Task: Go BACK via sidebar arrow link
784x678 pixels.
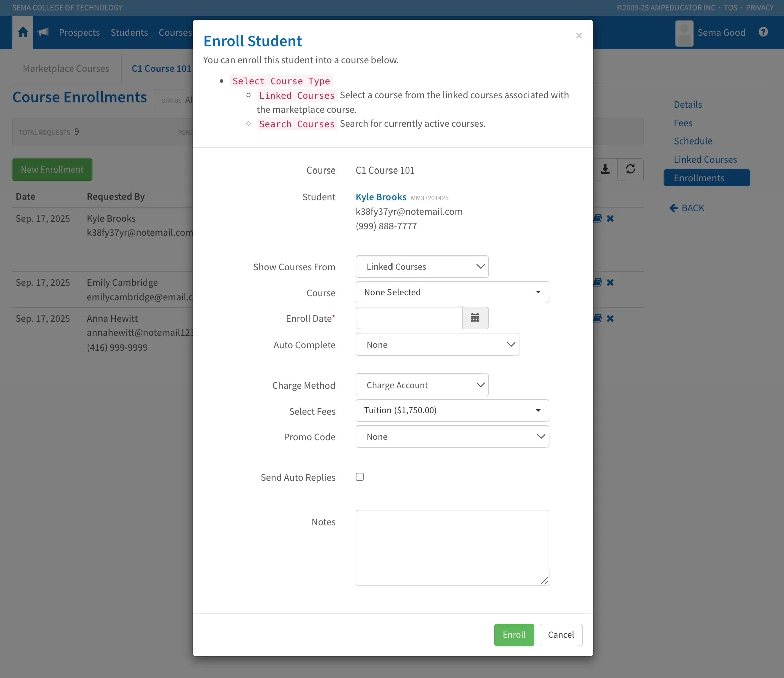Action: [687, 208]
